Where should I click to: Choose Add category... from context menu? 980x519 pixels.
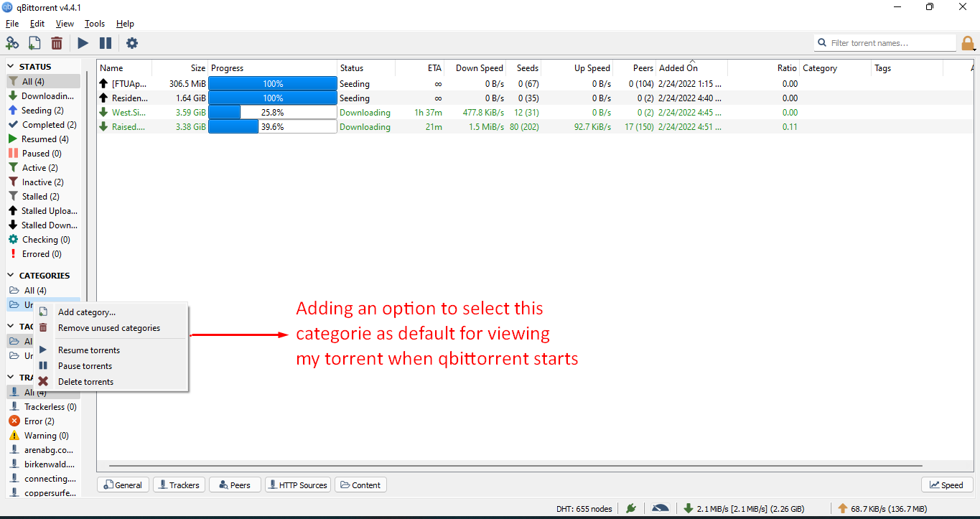pyautogui.click(x=111, y=312)
